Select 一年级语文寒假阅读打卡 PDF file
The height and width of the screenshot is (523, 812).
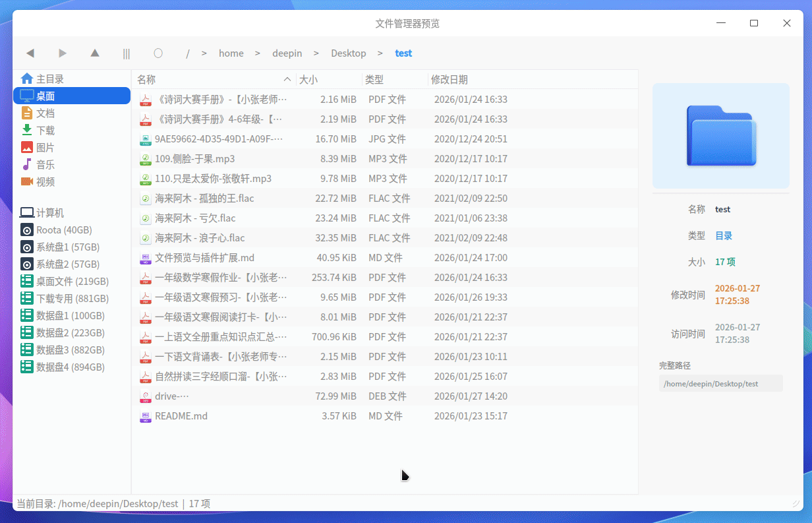click(x=385, y=317)
